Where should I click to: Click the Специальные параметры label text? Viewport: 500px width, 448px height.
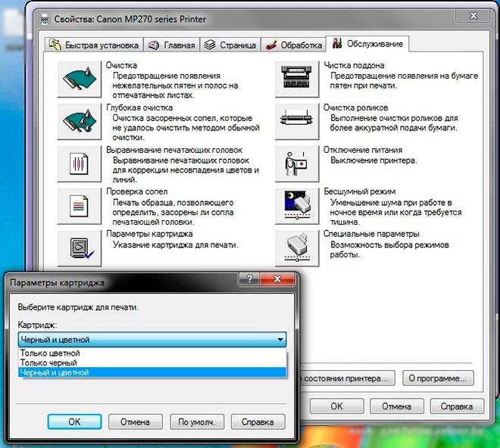(x=371, y=234)
